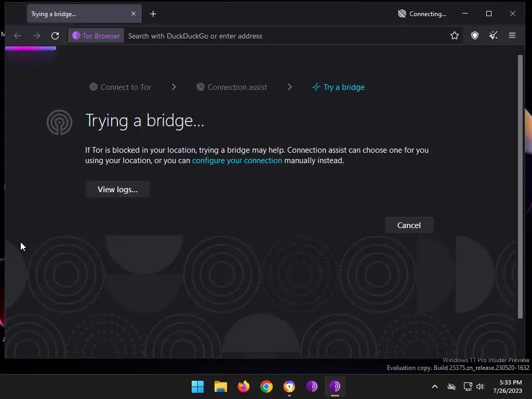Click the Try a bridge breadcrumb
Screen dimensions: 532x399
(338, 87)
